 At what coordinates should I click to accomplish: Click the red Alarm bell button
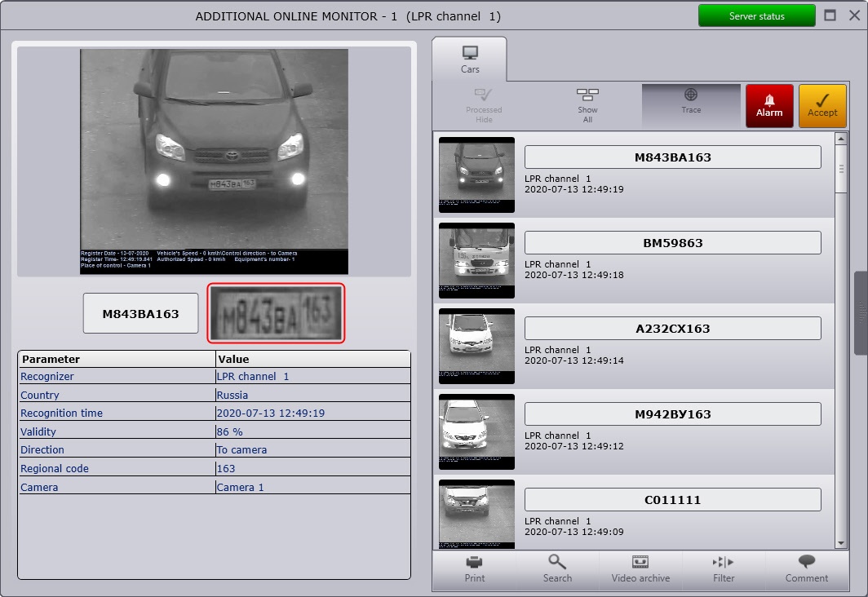pos(768,106)
